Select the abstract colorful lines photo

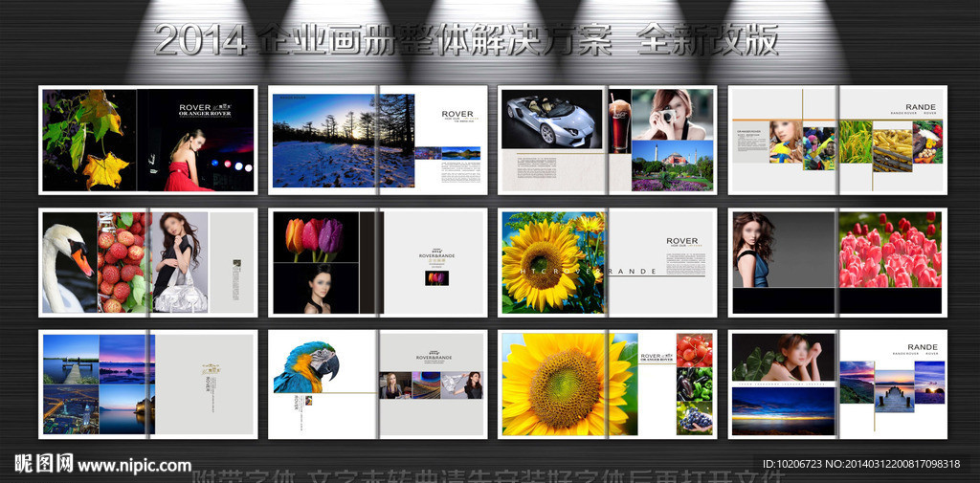click(x=426, y=384)
